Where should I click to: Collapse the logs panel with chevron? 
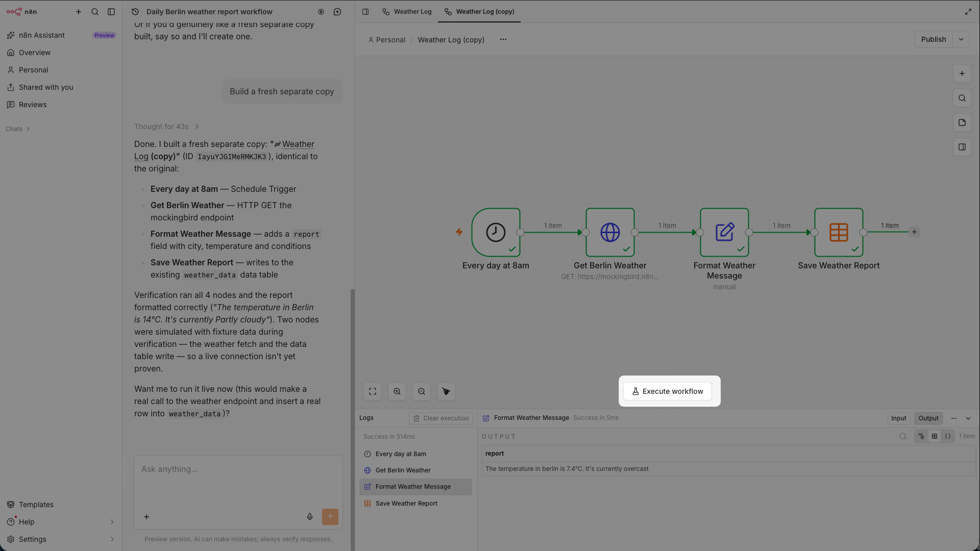click(x=968, y=418)
